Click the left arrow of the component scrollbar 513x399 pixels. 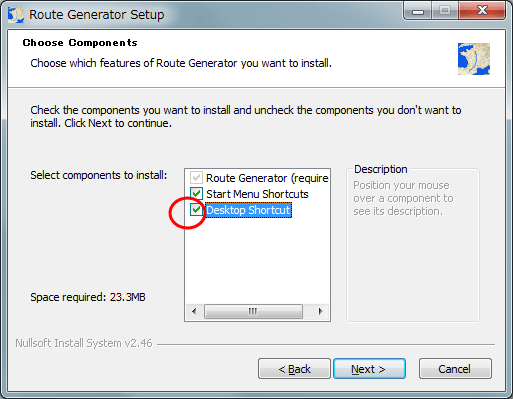tap(194, 312)
